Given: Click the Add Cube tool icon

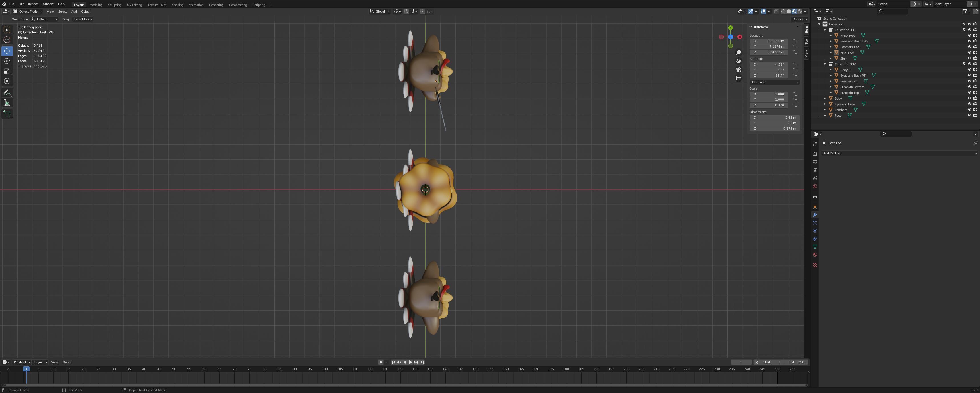Looking at the screenshot, I should point(7,114).
